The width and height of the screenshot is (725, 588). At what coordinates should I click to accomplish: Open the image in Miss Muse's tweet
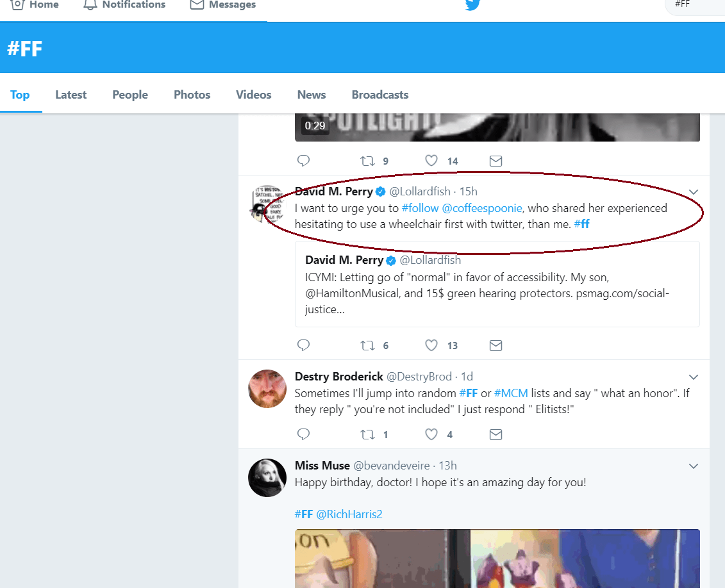pyautogui.click(x=497, y=559)
